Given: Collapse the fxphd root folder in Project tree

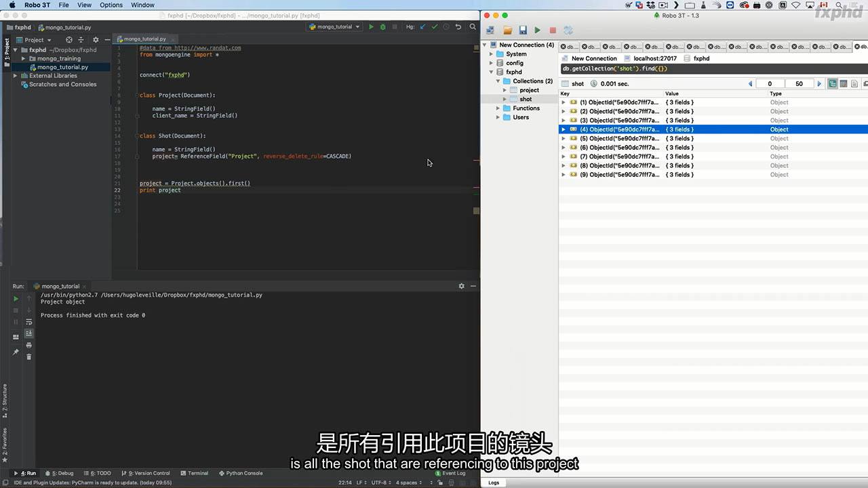Looking at the screenshot, I should (x=15, y=50).
